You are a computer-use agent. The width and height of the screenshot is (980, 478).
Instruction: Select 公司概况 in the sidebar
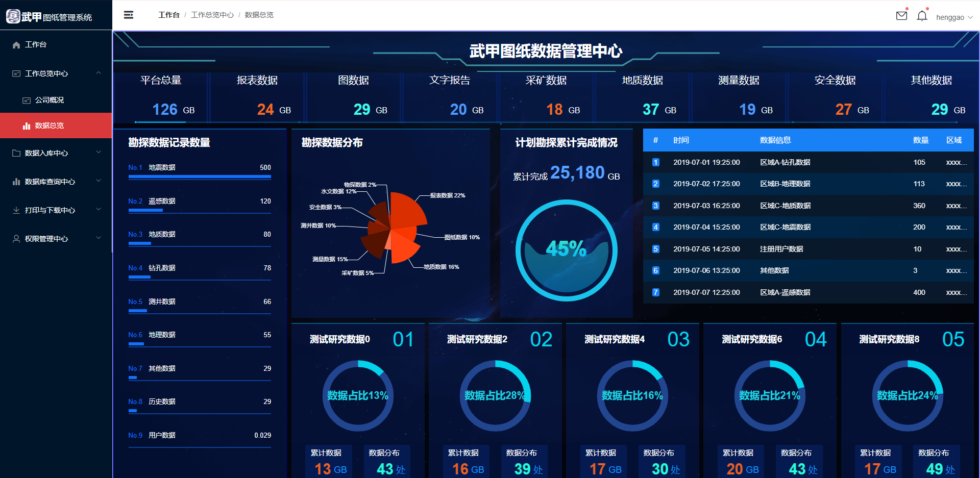coord(50,100)
